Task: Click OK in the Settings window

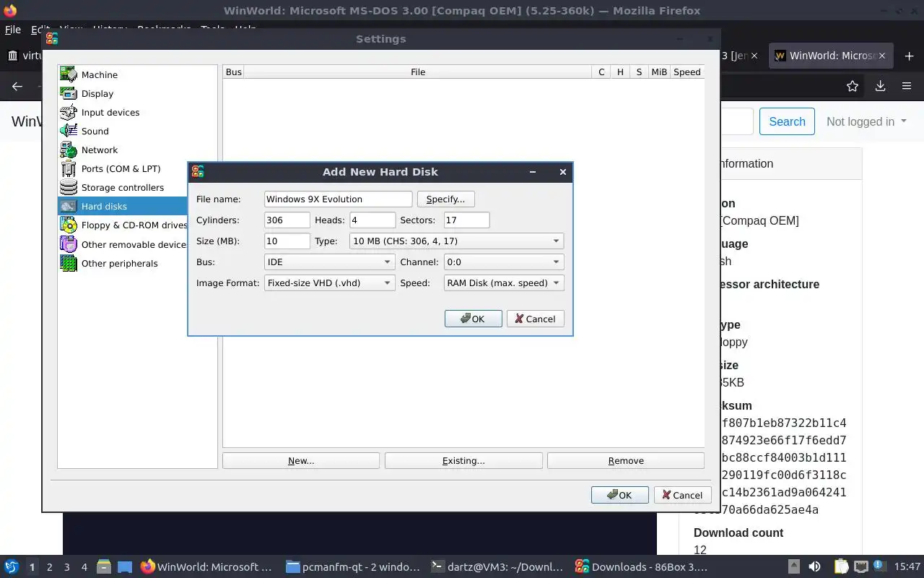Action: [x=619, y=495]
